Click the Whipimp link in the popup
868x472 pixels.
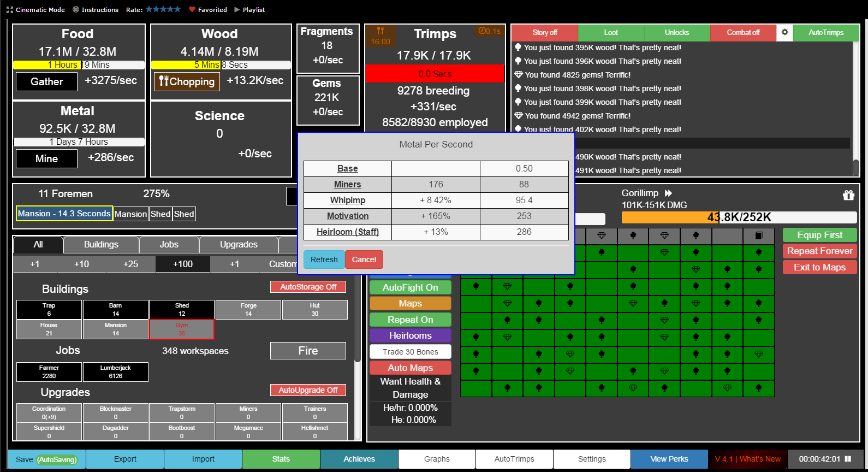click(x=348, y=200)
